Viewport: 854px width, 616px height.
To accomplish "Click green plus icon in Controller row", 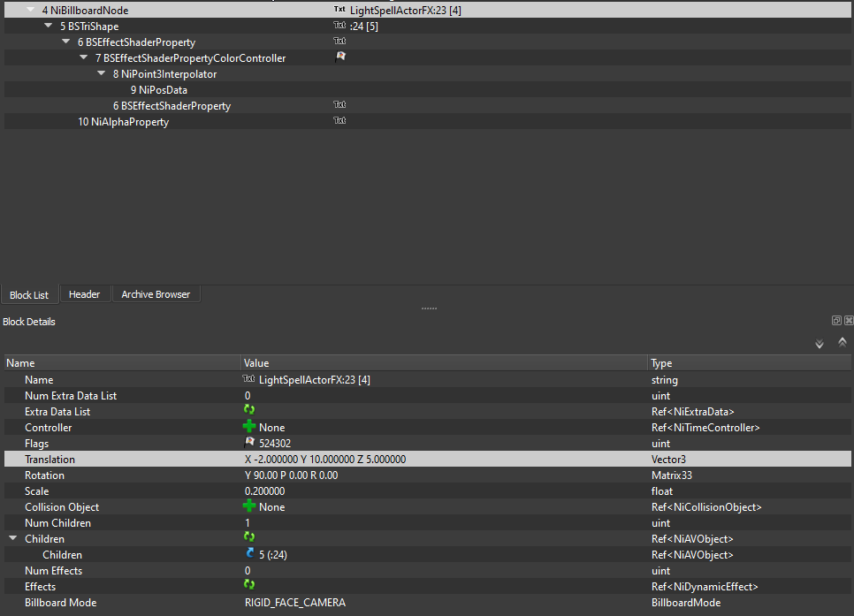I will point(249,426).
